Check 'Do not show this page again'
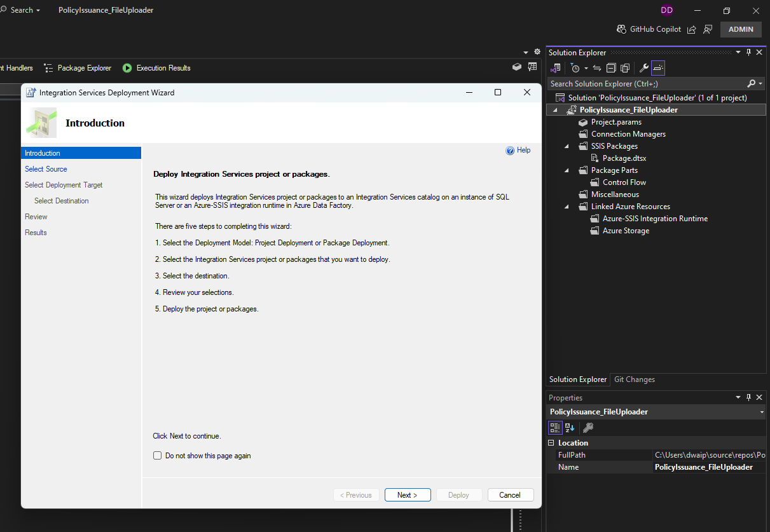Viewport: 770px width, 532px height. tap(157, 456)
